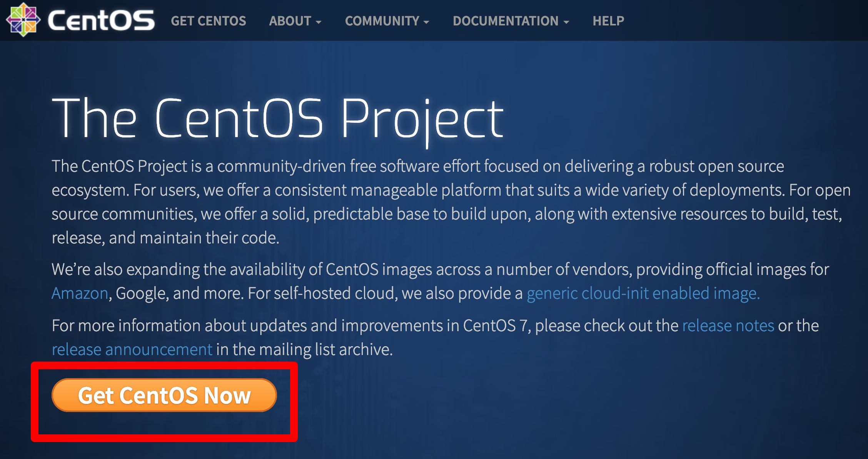Click the word Google in vendors paragraph
Image resolution: width=868 pixels, height=459 pixels.
tap(140, 293)
